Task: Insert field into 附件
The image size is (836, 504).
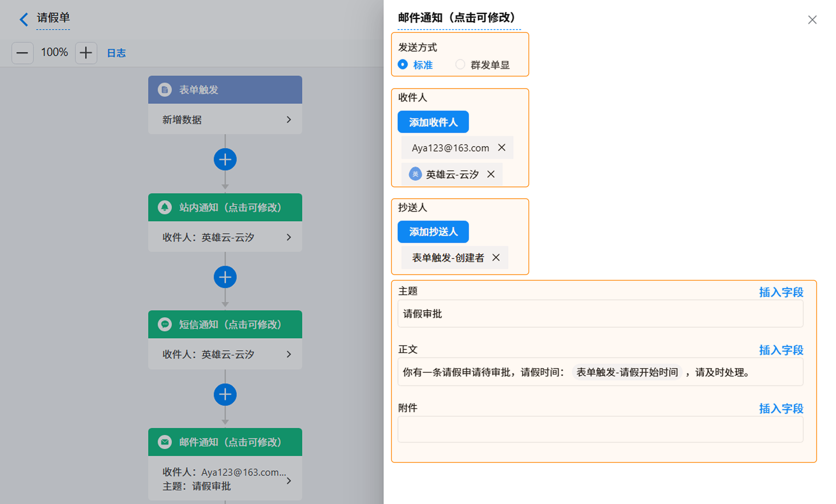Action: pos(781,409)
